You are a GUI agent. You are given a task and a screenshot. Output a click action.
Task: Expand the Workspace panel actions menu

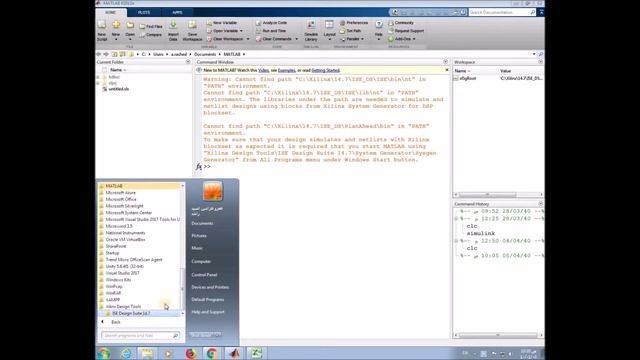(x=540, y=62)
